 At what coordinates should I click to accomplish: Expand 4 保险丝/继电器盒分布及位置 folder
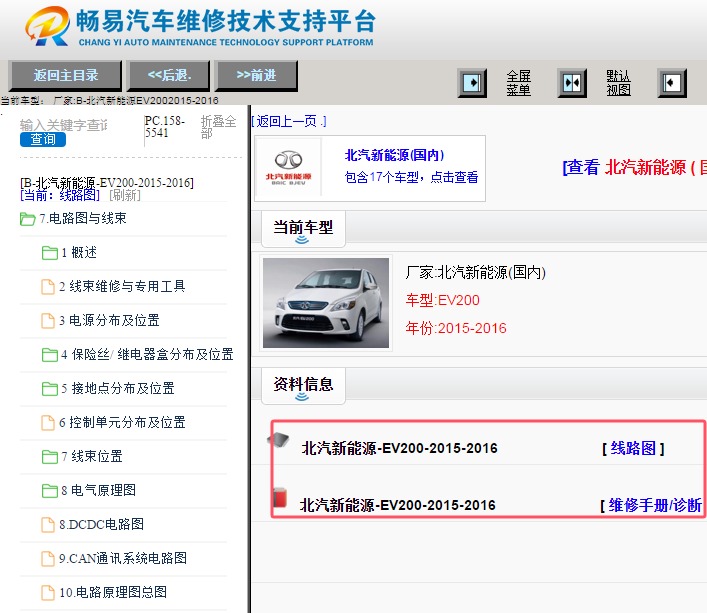[147, 354]
